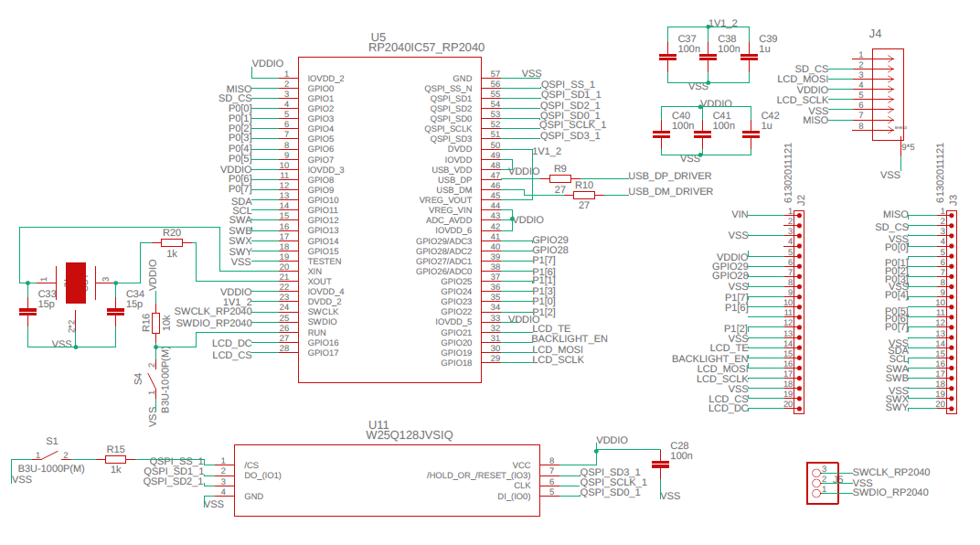Select the XIN pin name in U5
This screenshot has width=980, height=545.
pos(315,272)
